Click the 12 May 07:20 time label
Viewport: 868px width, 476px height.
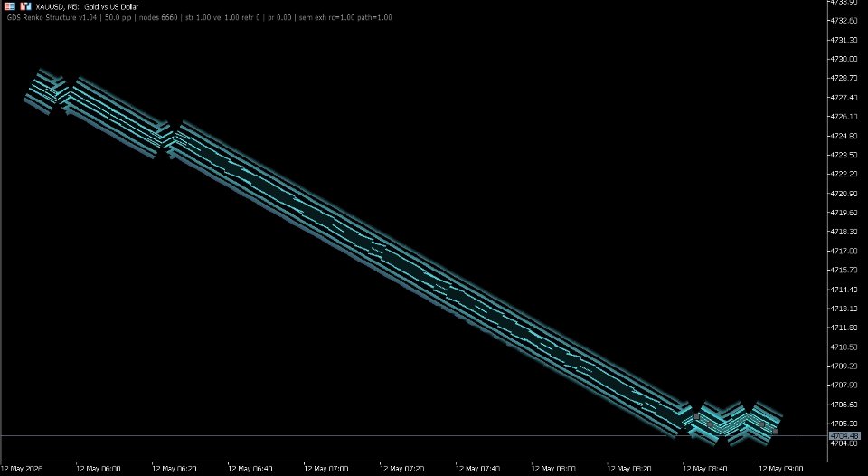[x=401, y=469]
